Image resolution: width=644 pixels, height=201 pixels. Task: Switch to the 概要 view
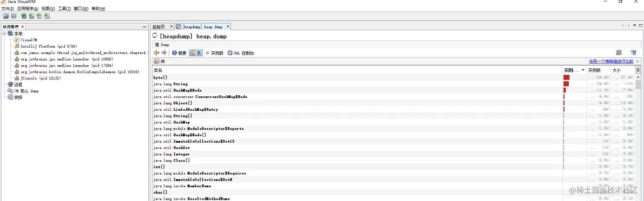(179, 53)
